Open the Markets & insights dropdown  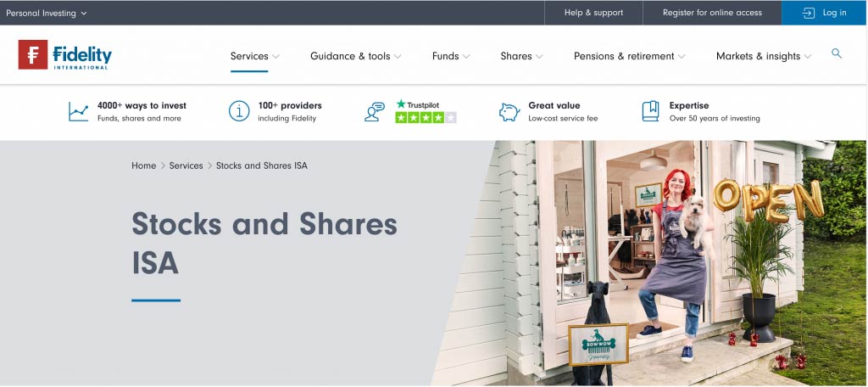coord(764,56)
